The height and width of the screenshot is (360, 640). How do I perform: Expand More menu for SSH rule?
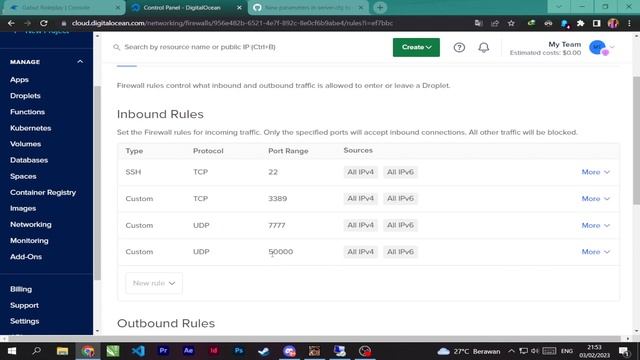pos(596,172)
